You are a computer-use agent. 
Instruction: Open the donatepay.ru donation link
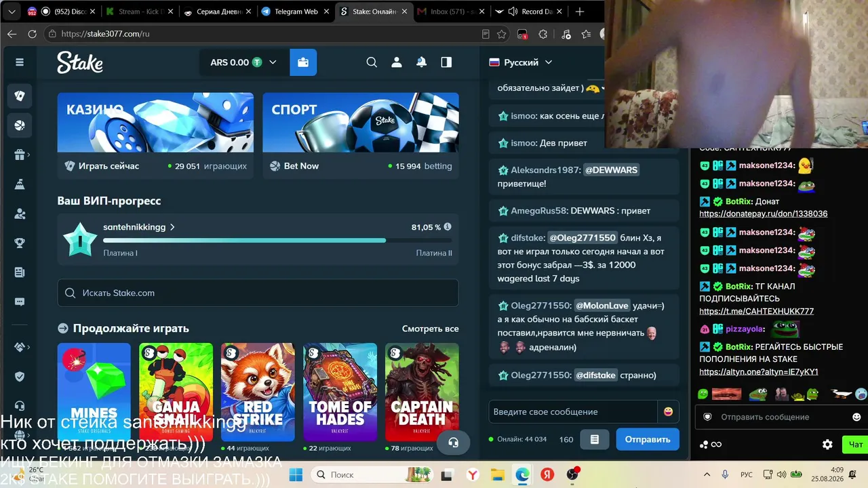tap(764, 213)
